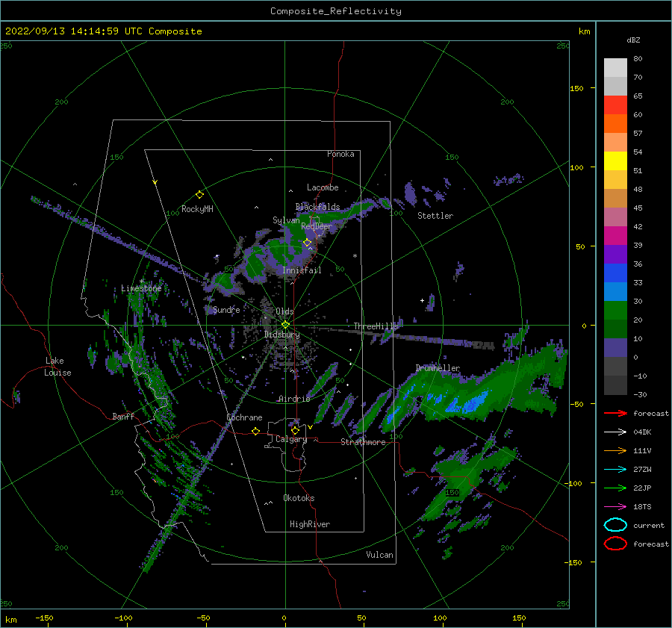Click the cyan 27ZW arrow icon
Image resolution: width=672 pixels, height=628 pixels.
[x=615, y=470]
